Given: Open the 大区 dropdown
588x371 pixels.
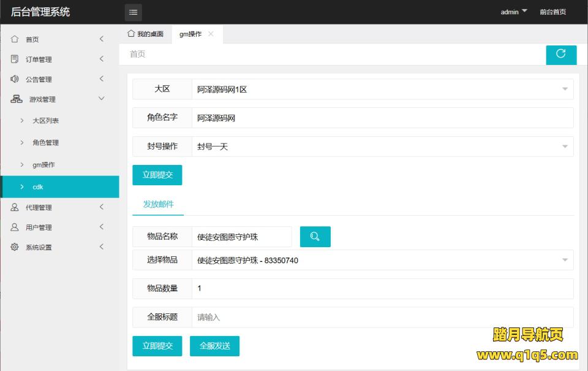Looking at the screenshot, I should tap(383, 89).
